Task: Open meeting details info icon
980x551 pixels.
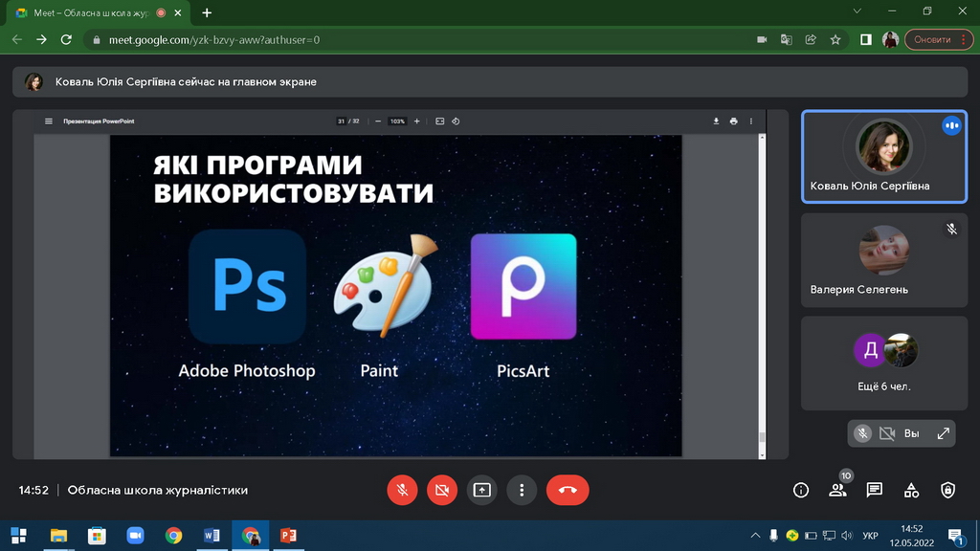Action: [801, 491]
